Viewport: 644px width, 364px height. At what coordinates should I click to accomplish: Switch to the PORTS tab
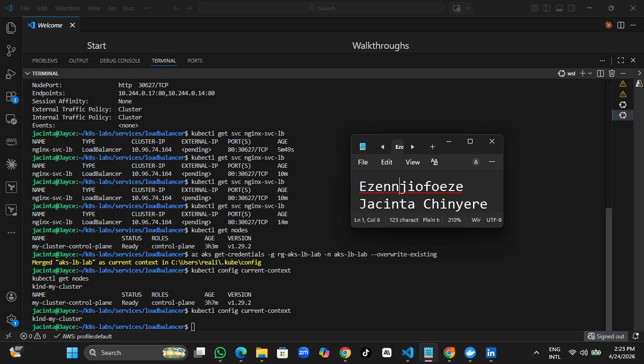click(195, 61)
